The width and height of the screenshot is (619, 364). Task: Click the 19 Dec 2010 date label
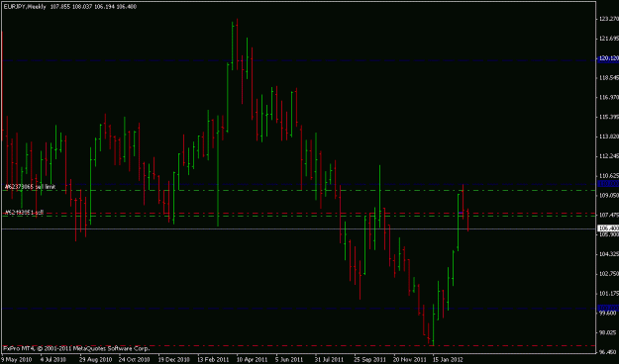pyautogui.click(x=173, y=360)
